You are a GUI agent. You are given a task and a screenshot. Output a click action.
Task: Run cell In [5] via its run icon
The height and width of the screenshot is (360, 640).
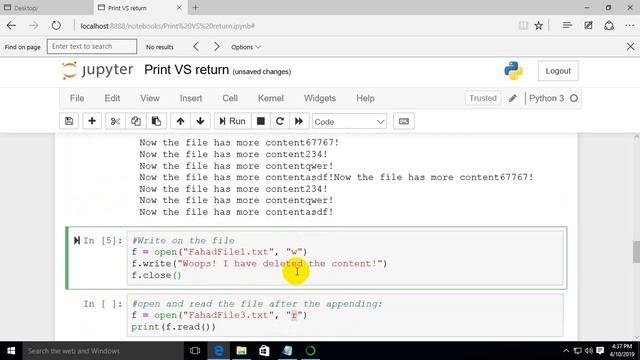click(x=77, y=240)
